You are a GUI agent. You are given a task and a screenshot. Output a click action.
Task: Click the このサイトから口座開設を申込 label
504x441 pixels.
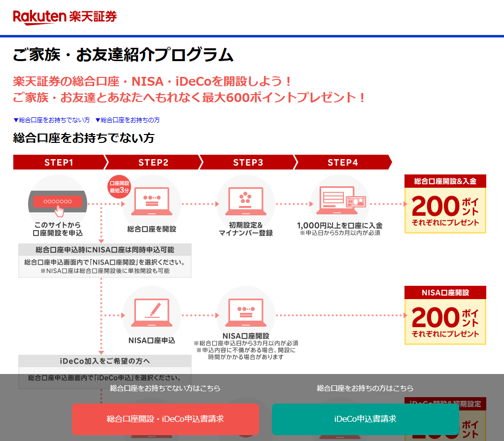(x=58, y=229)
